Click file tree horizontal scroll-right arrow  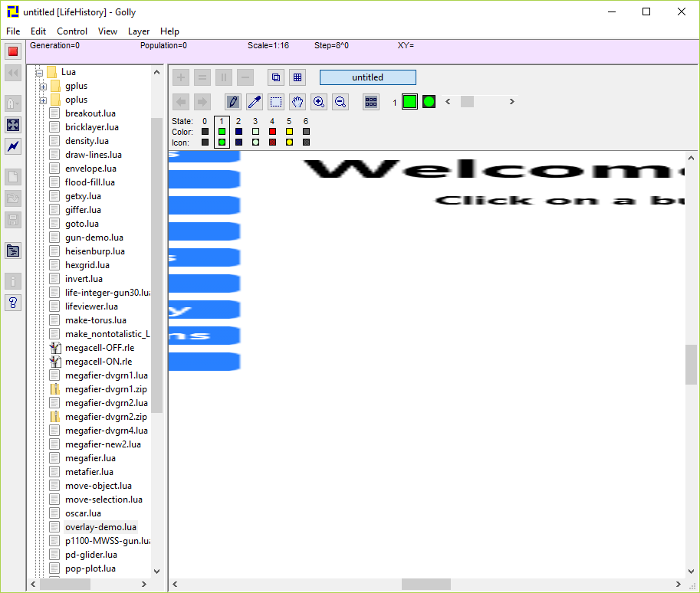click(143, 584)
